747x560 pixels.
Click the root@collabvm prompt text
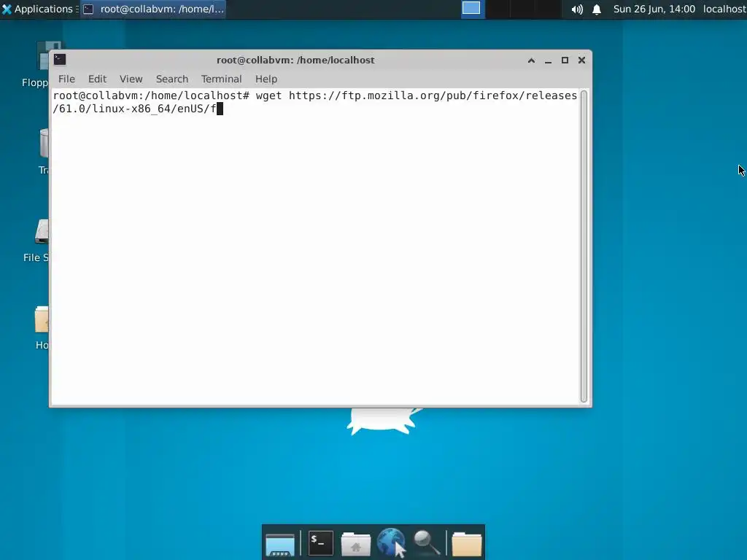tap(151, 96)
